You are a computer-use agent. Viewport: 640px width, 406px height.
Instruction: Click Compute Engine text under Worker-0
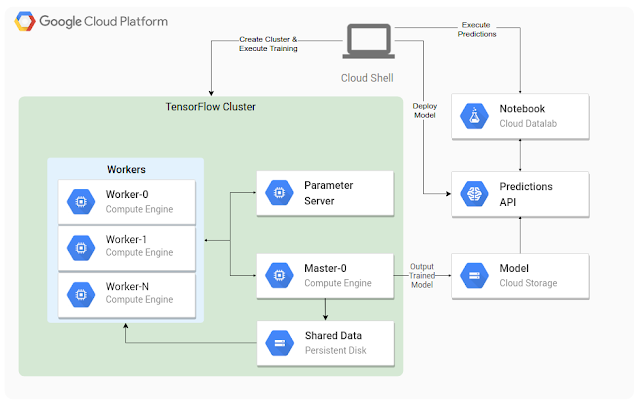tap(139, 209)
